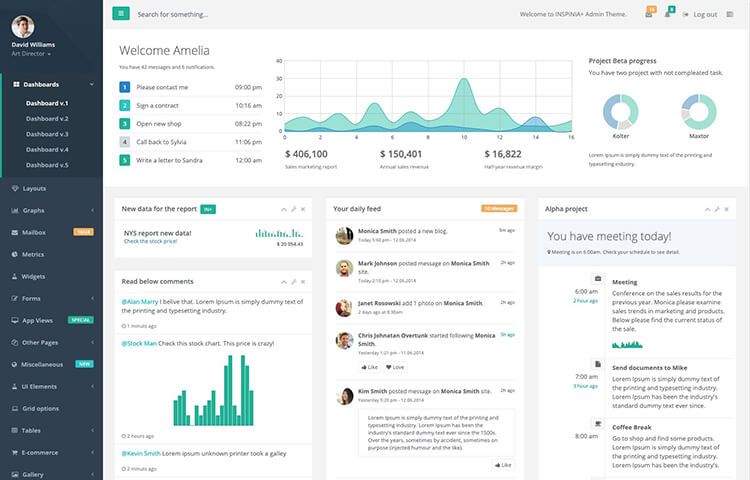Click the orange messages badge in daily feed
Viewport: 750px width, 480px height.
coord(499,208)
